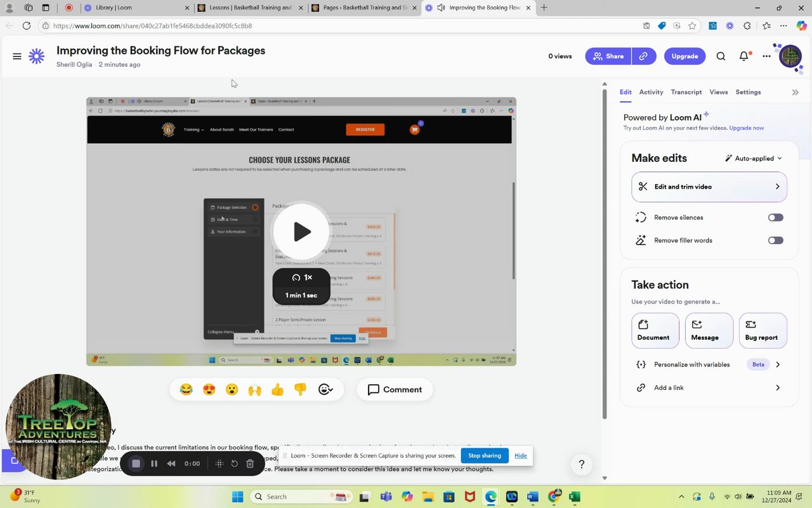
Task: Toggle Remove filler words switch
Action: 775,240
